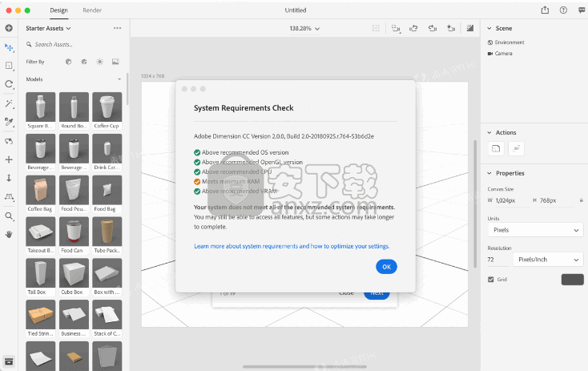Viewport: 588px width, 371px height.
Task: Click the camera bookmark star icon
Action: (x=451, y=28)
